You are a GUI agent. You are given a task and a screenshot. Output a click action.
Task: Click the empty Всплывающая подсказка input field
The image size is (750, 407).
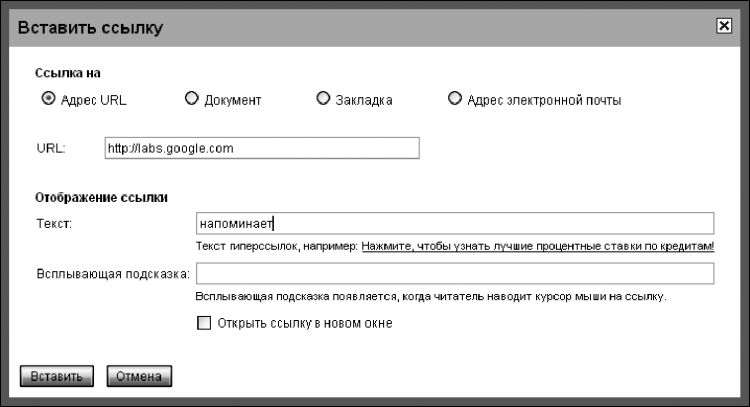455,274
